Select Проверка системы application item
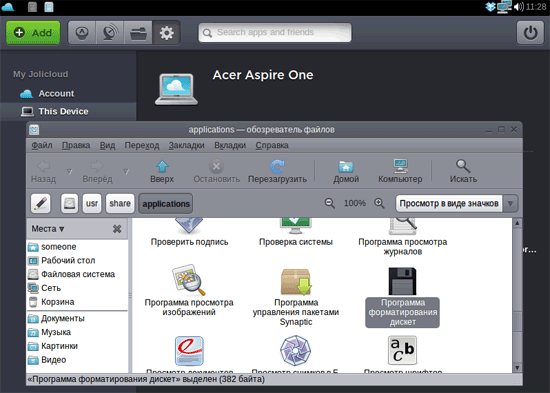Image resolution: width=550 pixels, height=393 pixels. click(295, 233)
